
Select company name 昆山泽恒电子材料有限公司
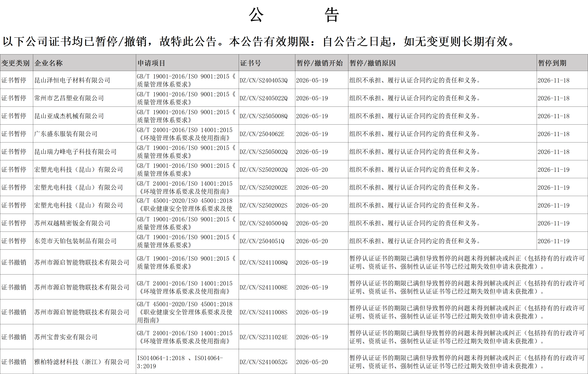coord(72,80)
